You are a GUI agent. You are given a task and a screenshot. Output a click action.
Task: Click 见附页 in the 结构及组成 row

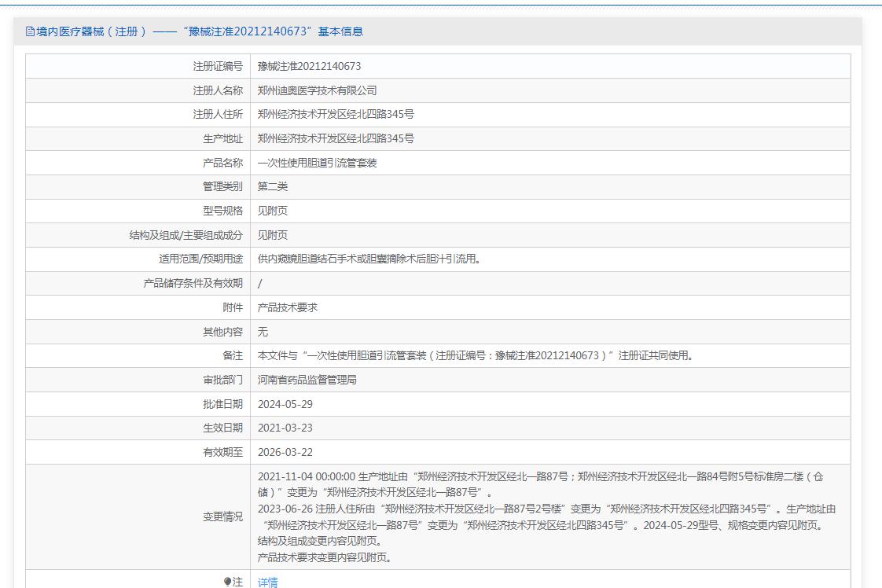(x=273, y=235)
